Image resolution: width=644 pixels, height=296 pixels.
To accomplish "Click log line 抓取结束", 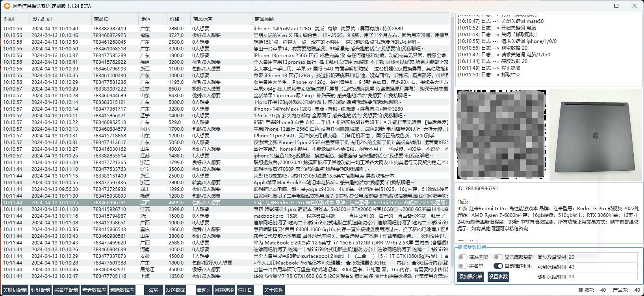I will tap(489, 75).
